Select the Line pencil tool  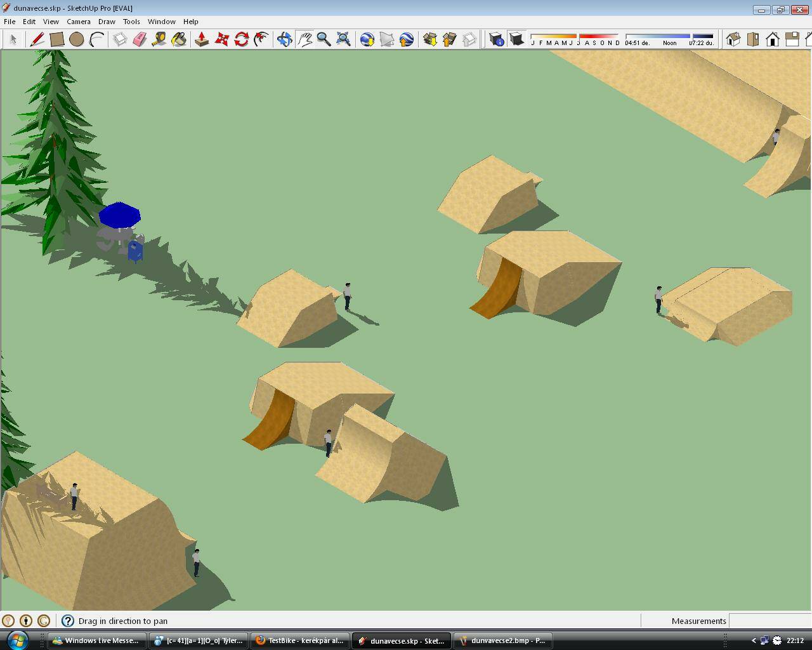[x=37, y=39]
